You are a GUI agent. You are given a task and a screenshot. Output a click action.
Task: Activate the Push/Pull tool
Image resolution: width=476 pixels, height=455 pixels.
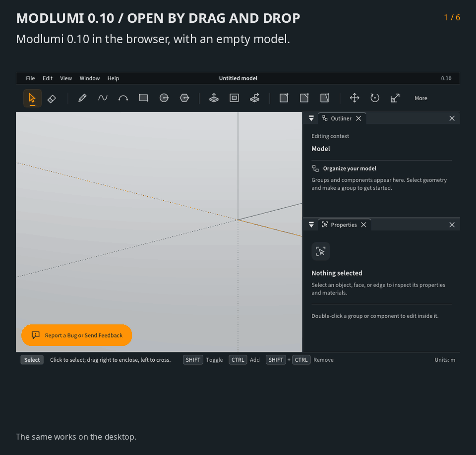pyautogui.click(x=214, y=98)
